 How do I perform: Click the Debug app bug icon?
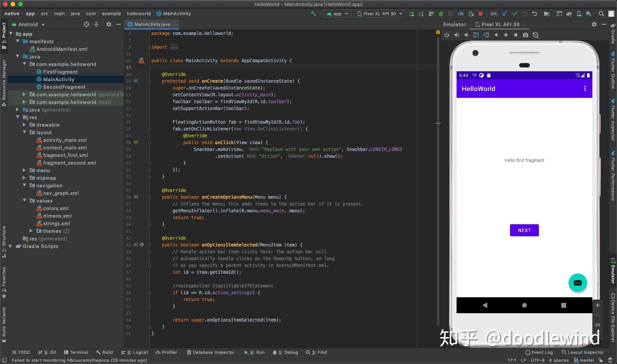[441, 14]
